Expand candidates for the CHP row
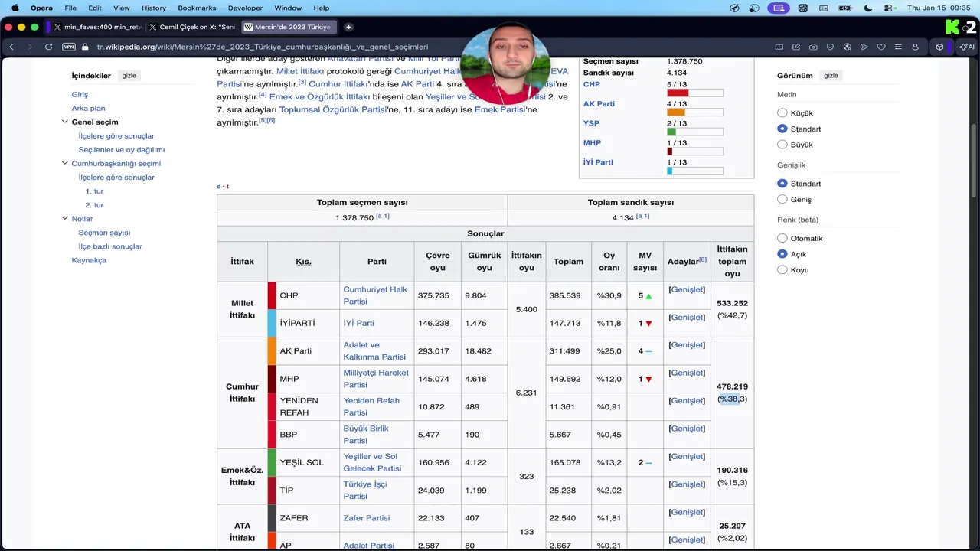Viewport: 980px width, 551px height. [687, 289]
